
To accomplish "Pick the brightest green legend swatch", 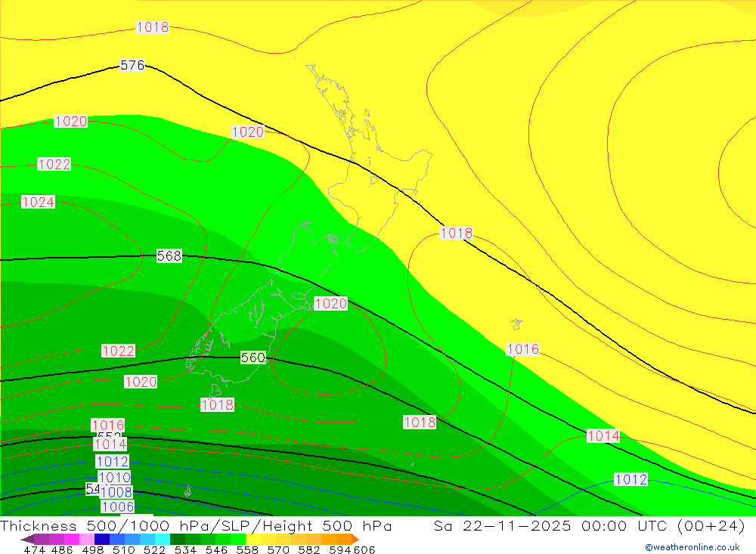I will point(238,539).
